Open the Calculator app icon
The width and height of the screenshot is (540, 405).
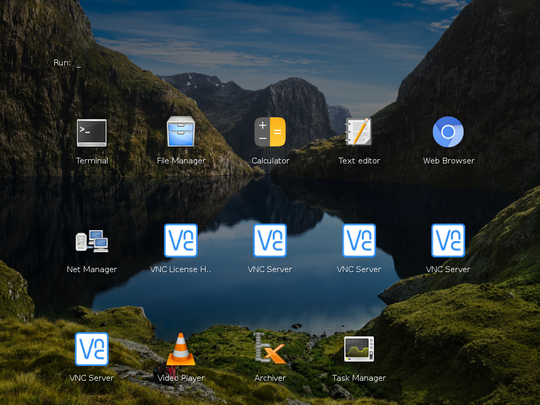tap(270, 132)
